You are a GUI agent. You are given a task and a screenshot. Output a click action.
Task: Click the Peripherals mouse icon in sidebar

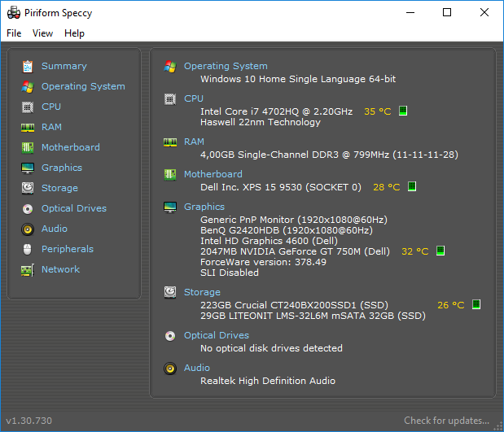tap(28, 249)
